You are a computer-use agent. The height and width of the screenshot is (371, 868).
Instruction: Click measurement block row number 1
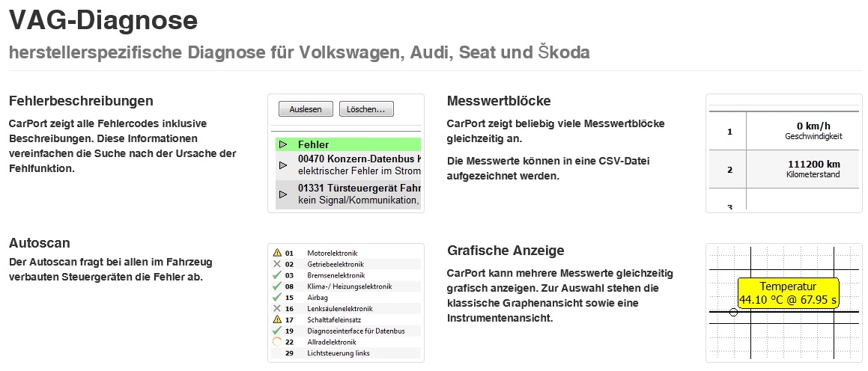click(729, 132)
